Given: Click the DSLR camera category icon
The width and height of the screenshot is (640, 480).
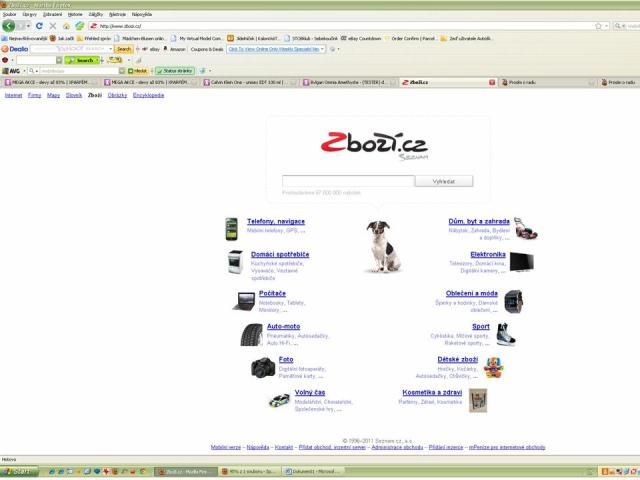Looking at the screenshot, I should (263, 367).
